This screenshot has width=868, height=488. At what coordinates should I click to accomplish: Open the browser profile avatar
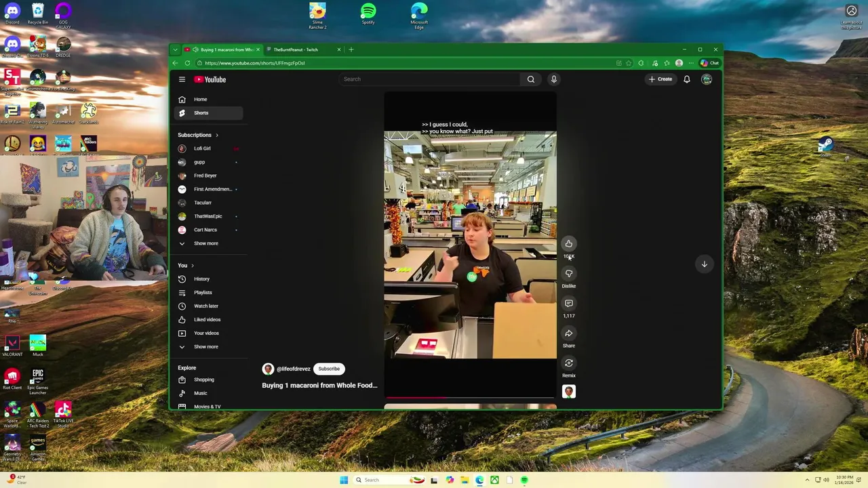click(x=679, y=63)
